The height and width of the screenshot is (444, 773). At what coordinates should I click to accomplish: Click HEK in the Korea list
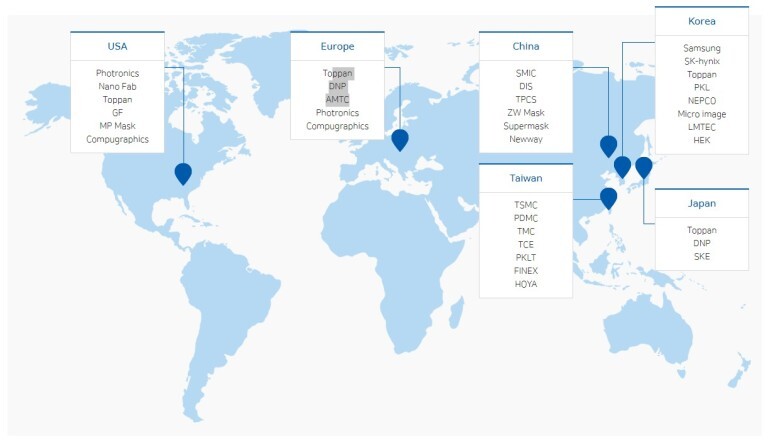click(x=702, y=140)
